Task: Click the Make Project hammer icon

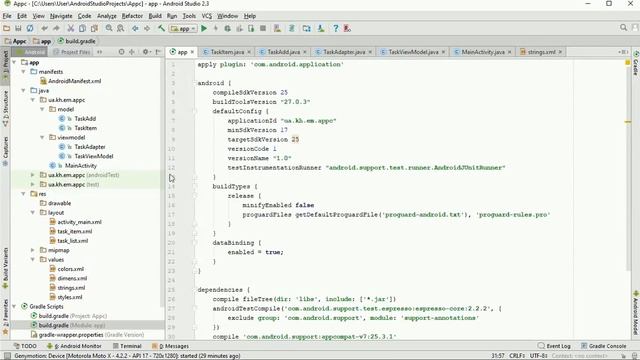Action: click(162, 28)
